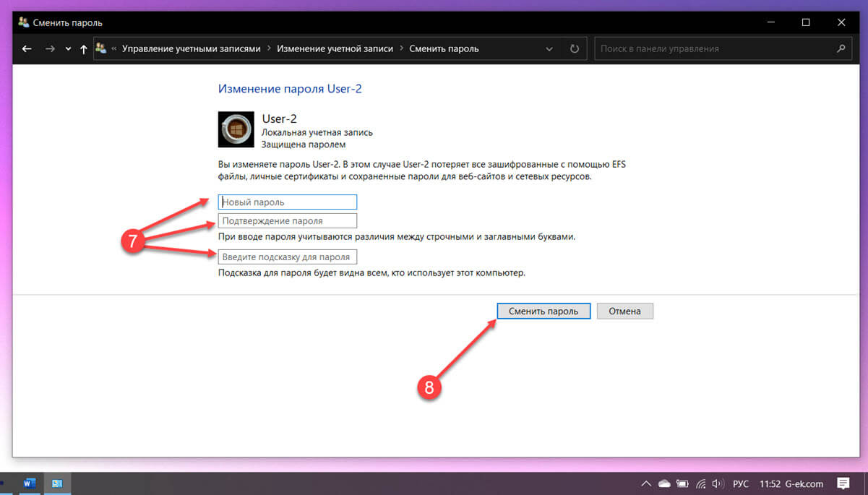Focus the 'Новый пароль' field

tap(288, 202)
